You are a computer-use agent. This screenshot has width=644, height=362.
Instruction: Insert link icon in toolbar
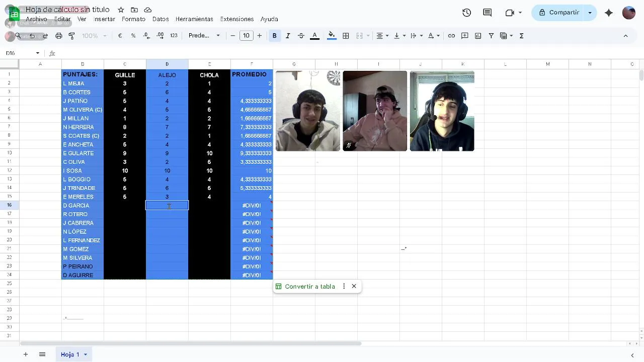point(451,36)
